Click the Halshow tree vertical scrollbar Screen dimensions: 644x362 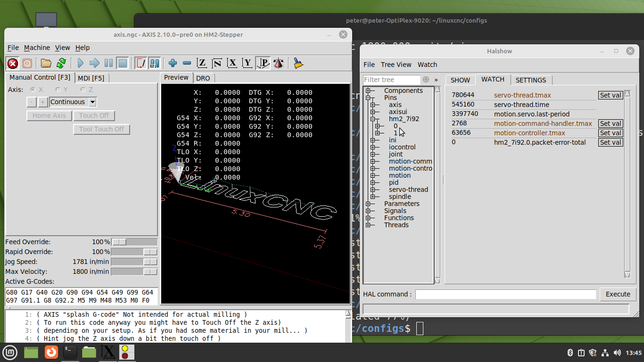(438, 185)
